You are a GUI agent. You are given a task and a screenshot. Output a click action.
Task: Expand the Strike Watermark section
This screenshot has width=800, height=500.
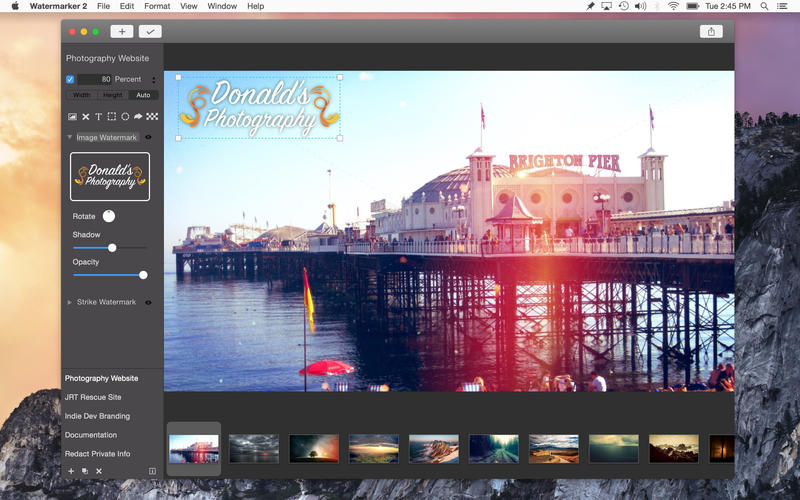click(70, 302)
